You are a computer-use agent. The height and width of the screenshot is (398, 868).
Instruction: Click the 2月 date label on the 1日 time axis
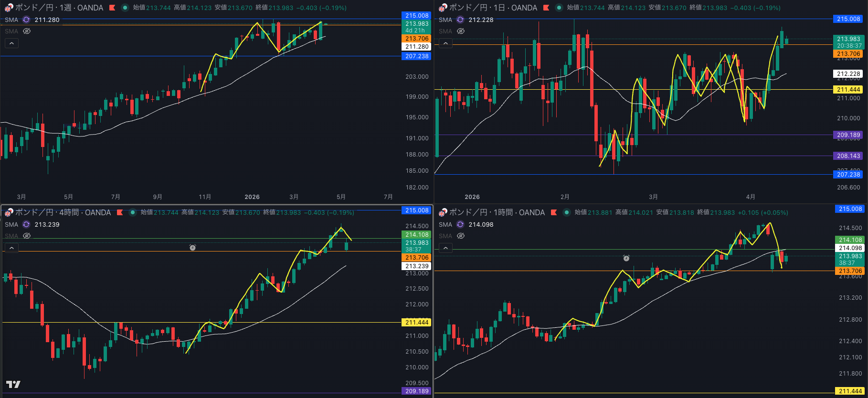click(x=565, y=197)
